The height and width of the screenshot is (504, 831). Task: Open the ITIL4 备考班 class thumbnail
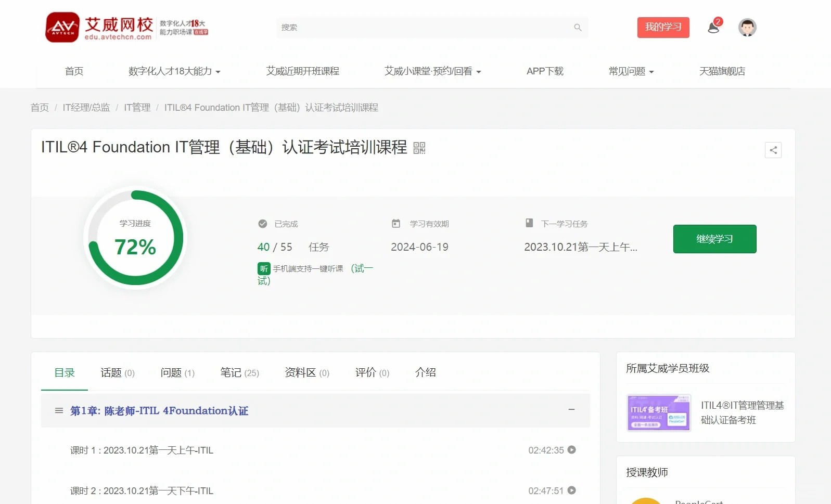(659, 413)
